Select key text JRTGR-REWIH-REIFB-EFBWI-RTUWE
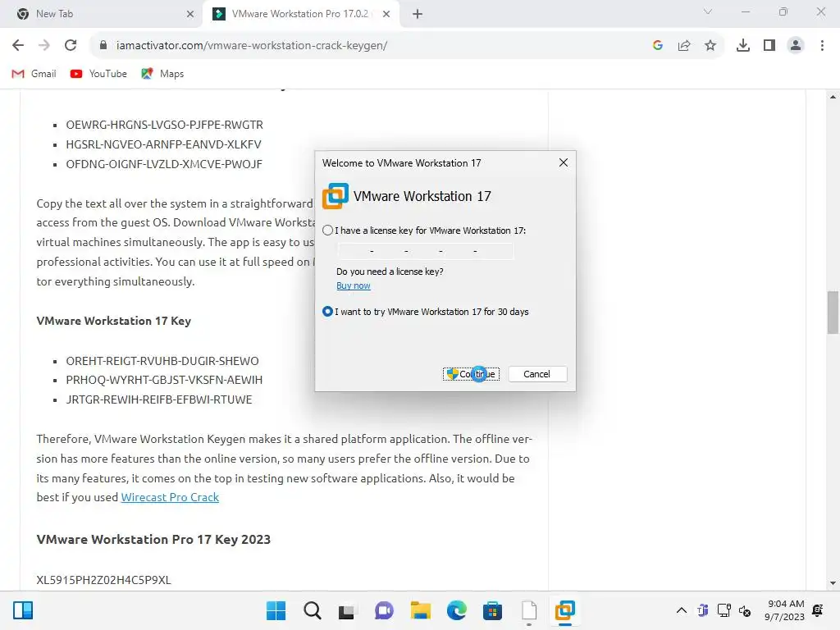Screen dimensions: 840x630 point(158,399)
